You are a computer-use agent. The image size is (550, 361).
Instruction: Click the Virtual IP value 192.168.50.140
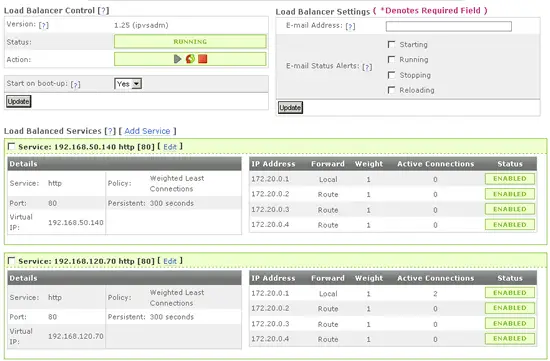click(x=76, y=223)
